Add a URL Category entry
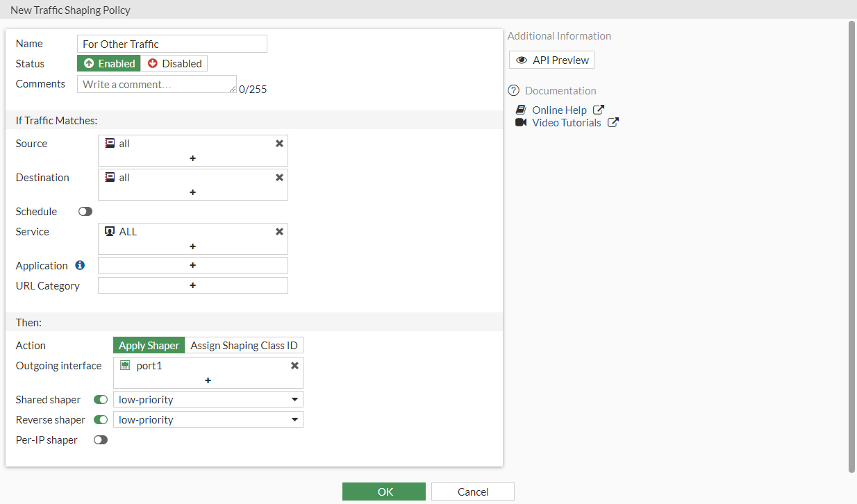 pyautogui.click(x=192, y=285)
